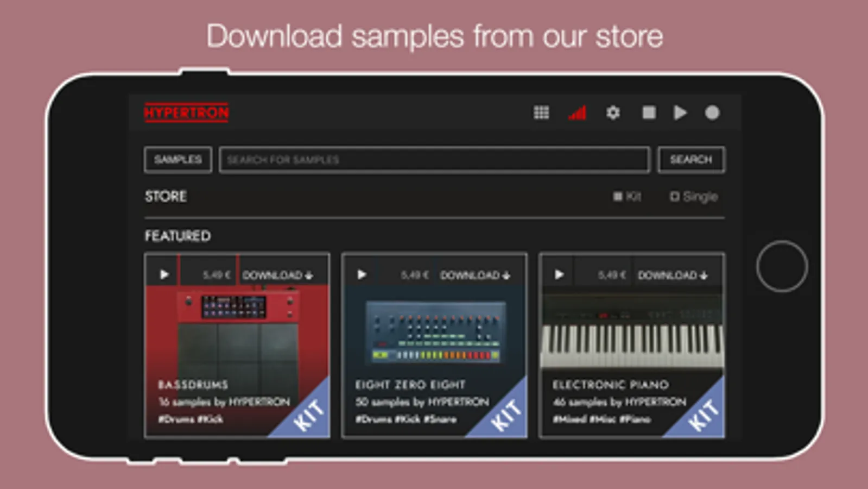Download the Bassdrums kit
868x489 pixels.
coord(278,275)
